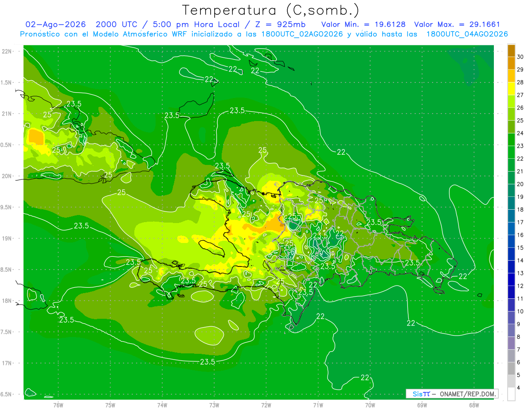Click the 68W longitude tick label
Image resolution: width=532 pixels, height=411 pixels.
474,405
